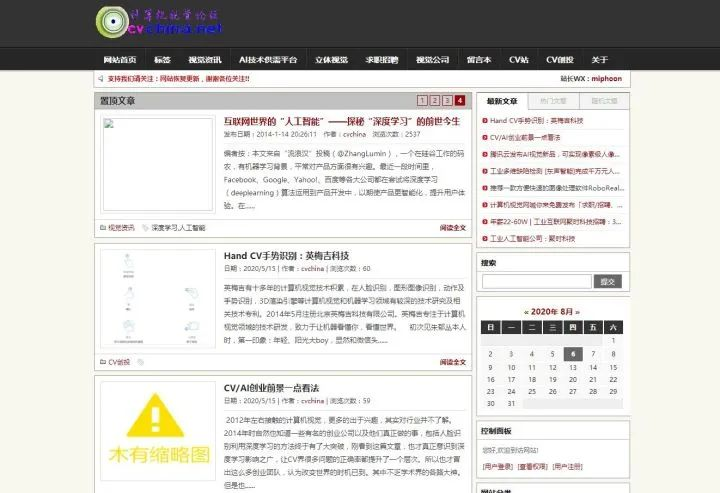Open Hand CV手势识别：英梅吉科技 article title
This screenshot has height=493, width=720.
pos(287,256)
